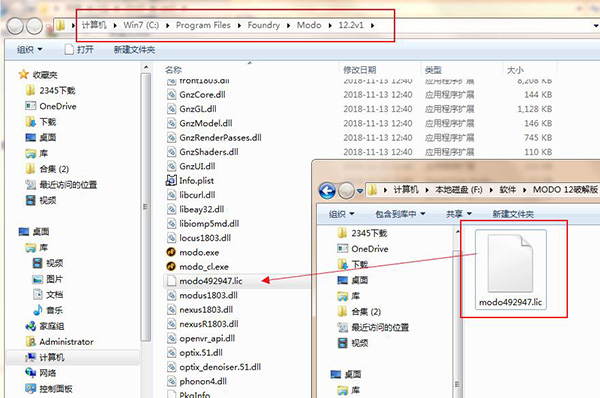600x398 pixels.
Task: Click Foundry in the address bar
Action: click(264, 25)
